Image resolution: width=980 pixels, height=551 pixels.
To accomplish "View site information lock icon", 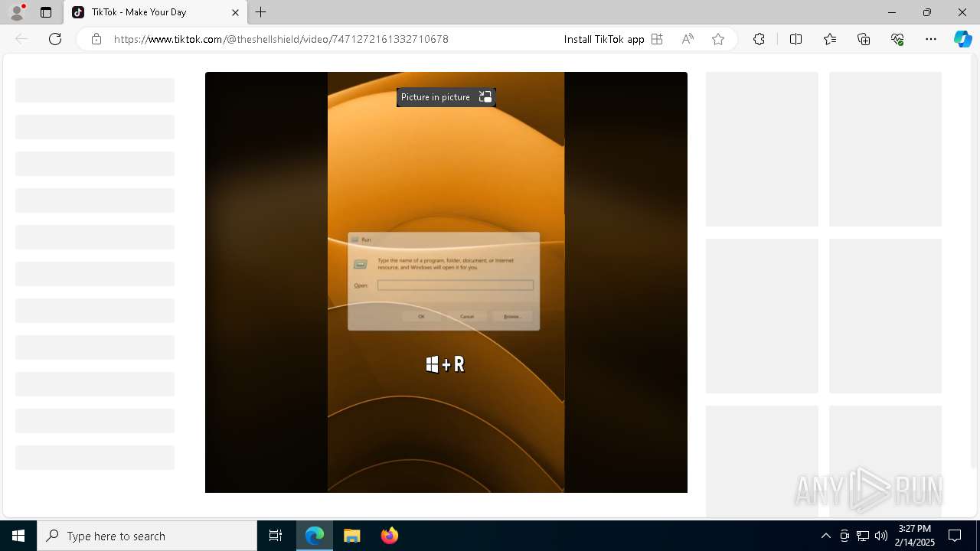I will 96,39.
